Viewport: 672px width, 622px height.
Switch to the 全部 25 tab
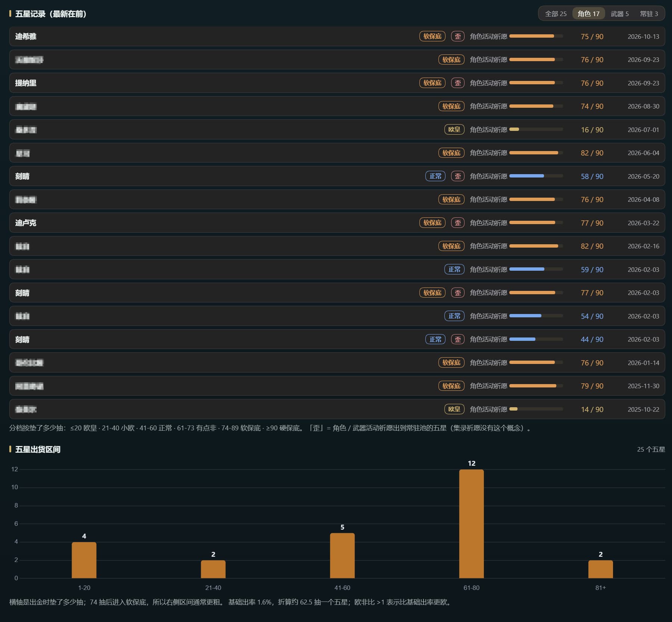[556, 14]
